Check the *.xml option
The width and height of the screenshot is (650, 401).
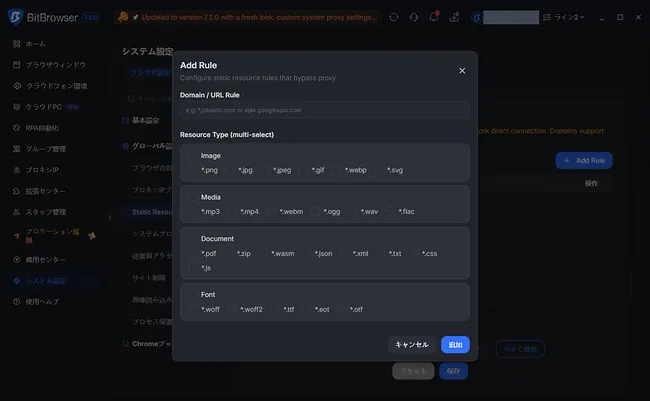[344, 253]
